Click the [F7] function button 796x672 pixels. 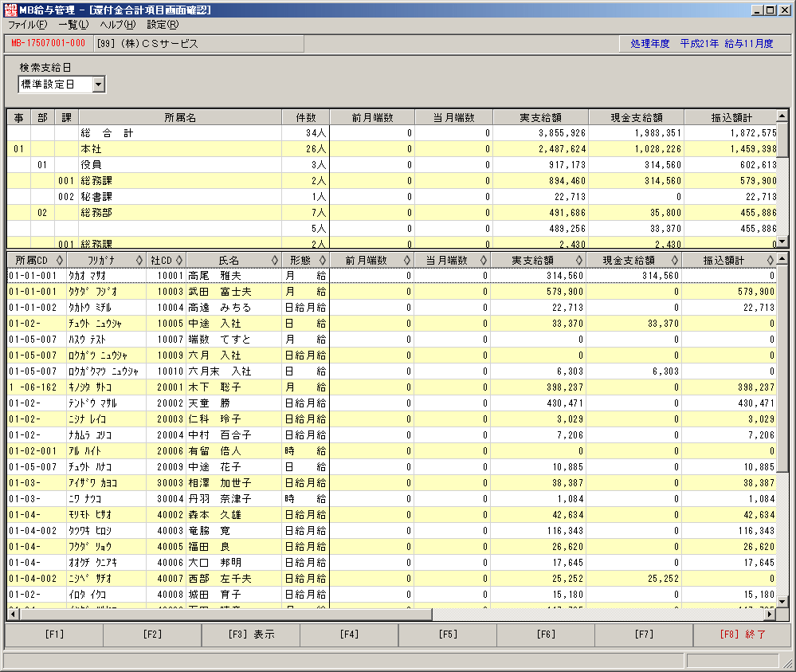[x=644, y=635]
